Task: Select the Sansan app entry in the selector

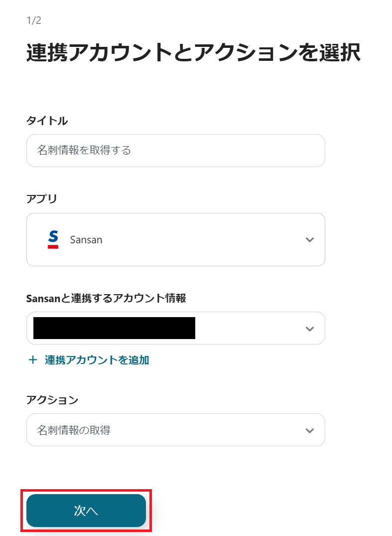Action: click(86, 239)
